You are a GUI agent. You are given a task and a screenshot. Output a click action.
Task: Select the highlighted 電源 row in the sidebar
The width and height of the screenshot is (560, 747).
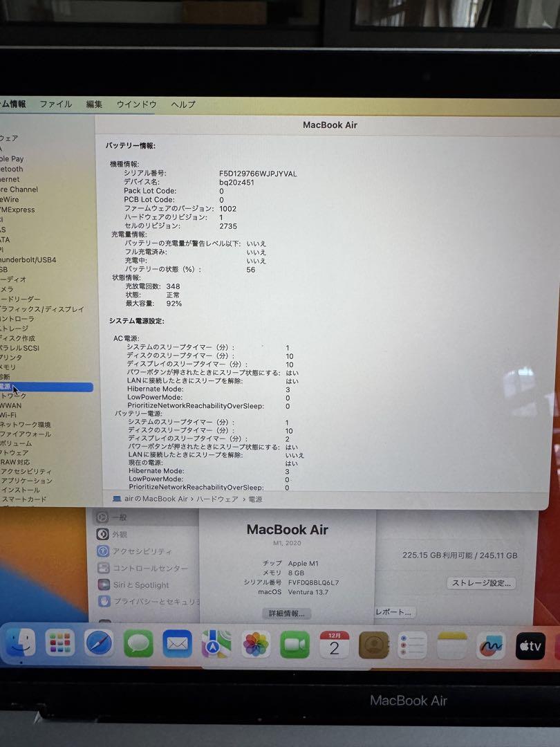[46, 387]
